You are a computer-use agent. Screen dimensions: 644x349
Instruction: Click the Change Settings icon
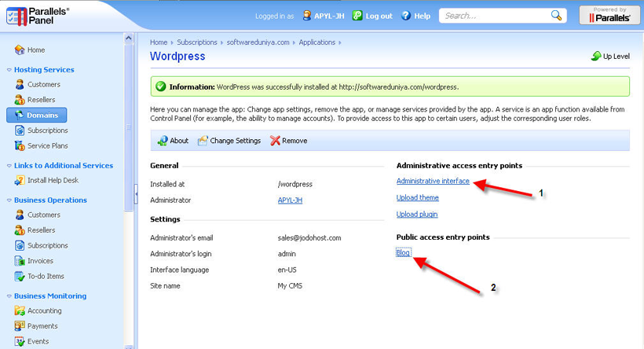[203, 141]
